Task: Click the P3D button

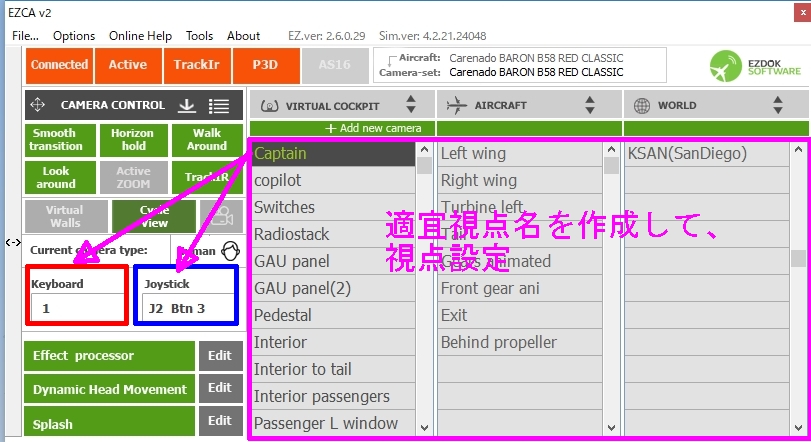Action: 266,65
